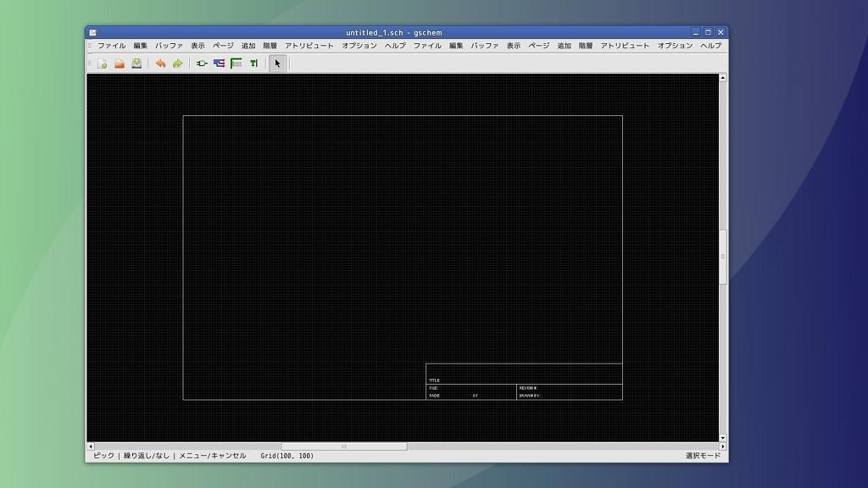Open a schematic with the folder icon
868x488 pixels.
coord(120,64)
